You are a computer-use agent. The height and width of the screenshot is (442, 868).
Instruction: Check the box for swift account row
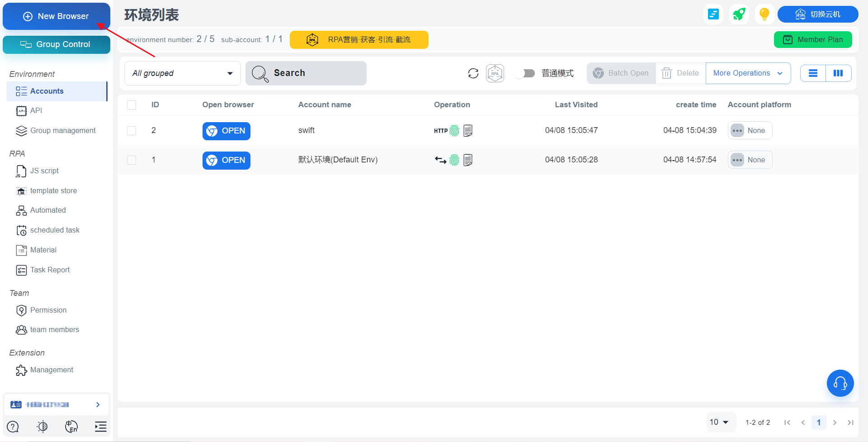click(x=132, y=131)
